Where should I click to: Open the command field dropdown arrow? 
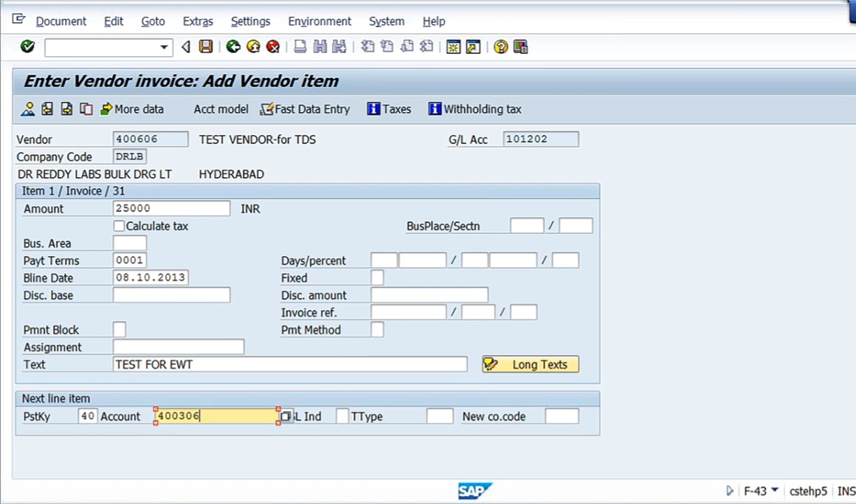coord(164,47)
